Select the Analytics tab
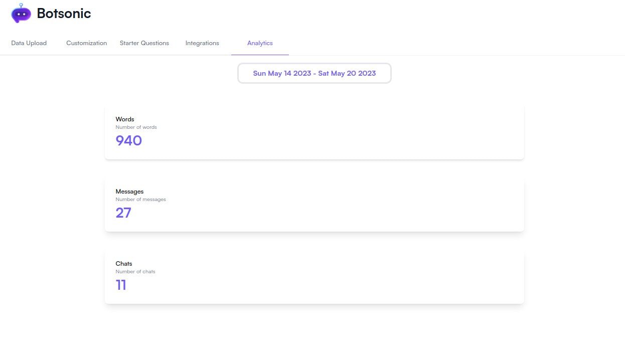Screen dimensions: 625x364 point(260,43)
